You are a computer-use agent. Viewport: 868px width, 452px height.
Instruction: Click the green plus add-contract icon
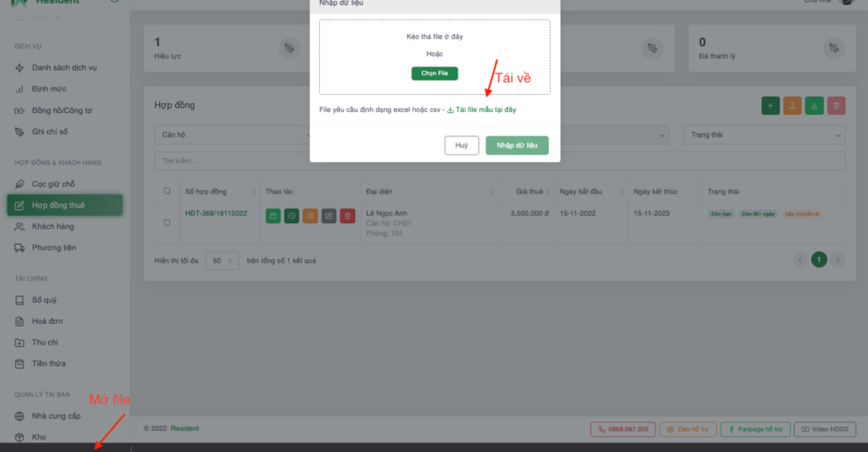770,106
